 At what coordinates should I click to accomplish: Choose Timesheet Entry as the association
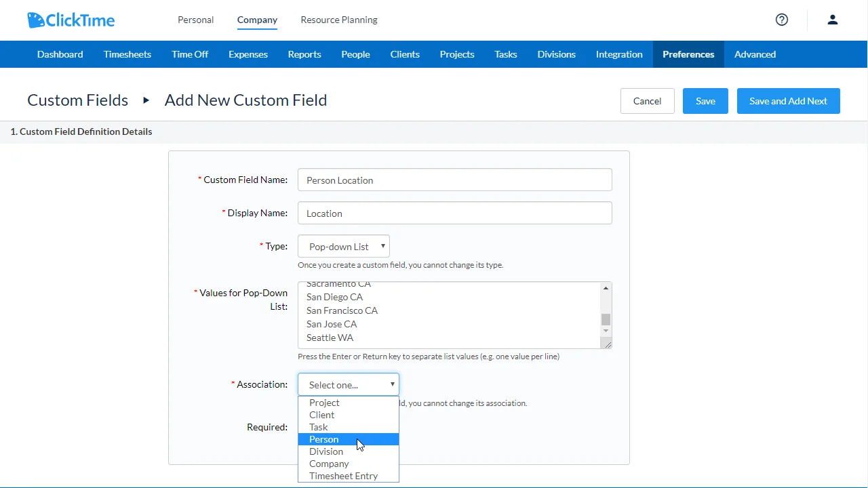[x=343, y=476]
